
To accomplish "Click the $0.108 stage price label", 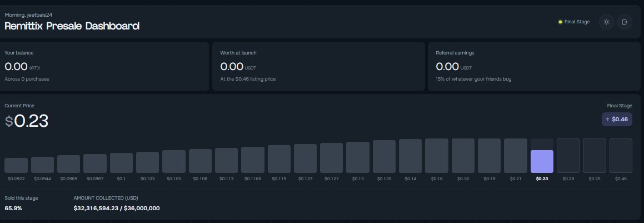I will point(200,179).
